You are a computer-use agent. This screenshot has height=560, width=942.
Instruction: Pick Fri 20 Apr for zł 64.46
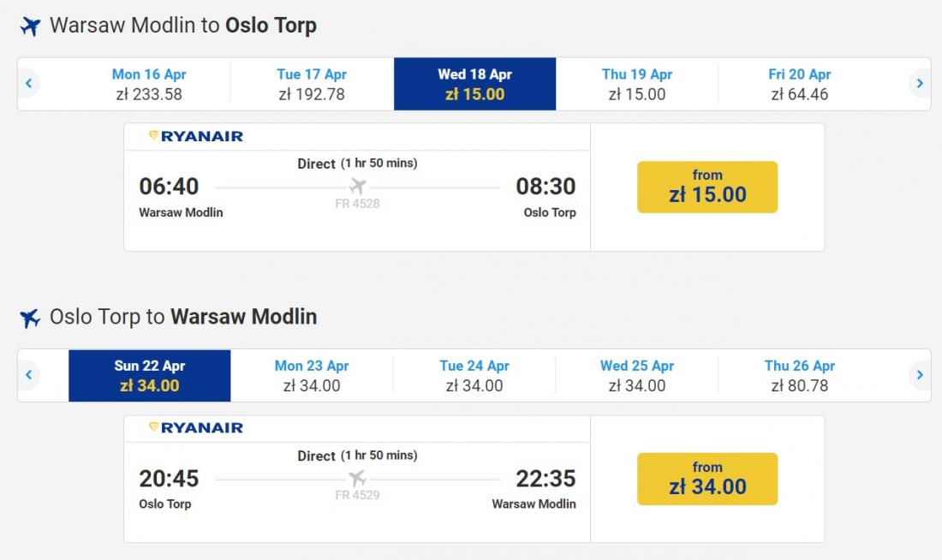(x=800, y=84)
